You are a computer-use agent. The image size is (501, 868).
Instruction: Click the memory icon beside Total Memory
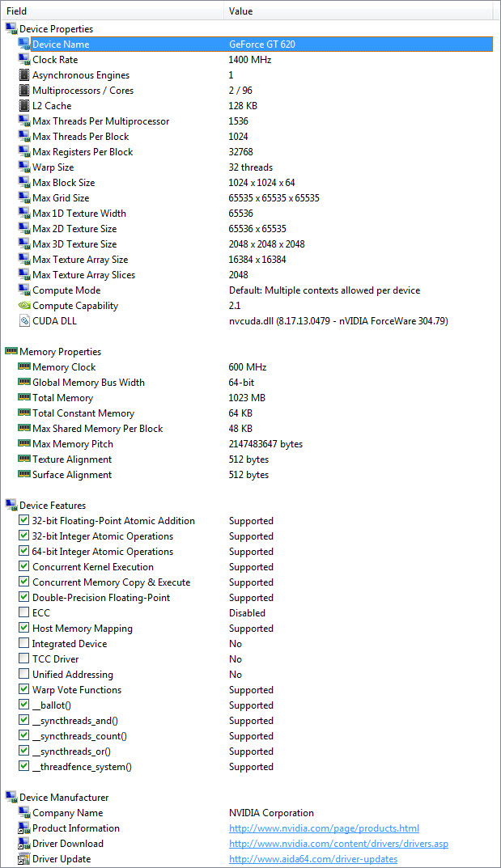[24, 397]
